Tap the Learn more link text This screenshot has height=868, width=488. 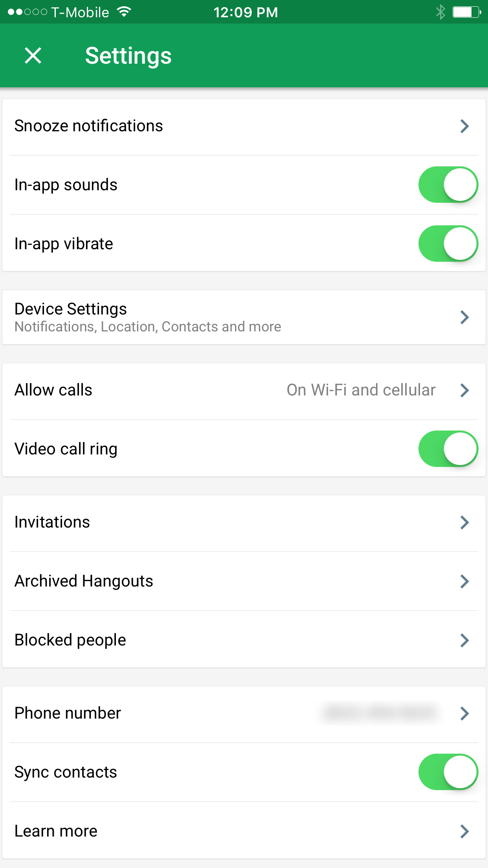[56, 831]
